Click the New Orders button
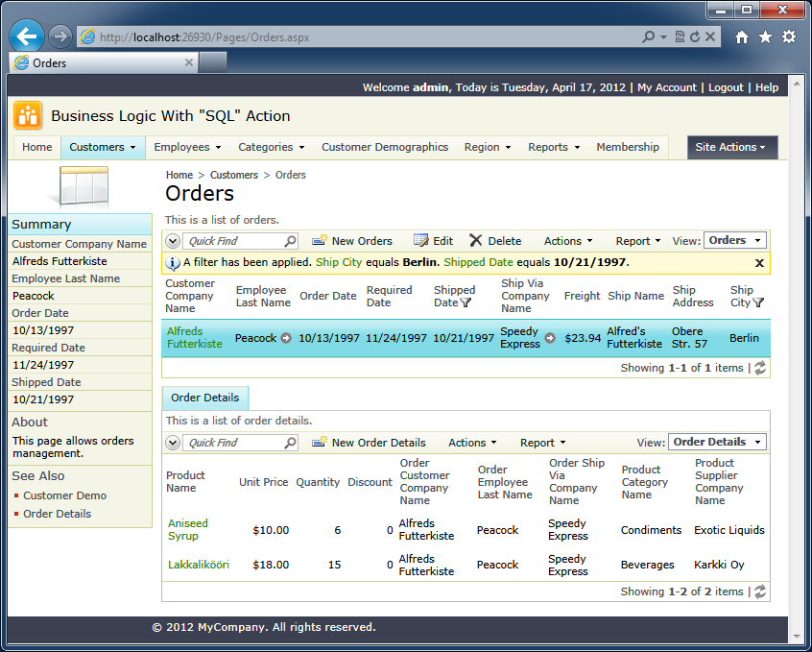The width and height of the screenshot is (812, 652). (352, 241)
